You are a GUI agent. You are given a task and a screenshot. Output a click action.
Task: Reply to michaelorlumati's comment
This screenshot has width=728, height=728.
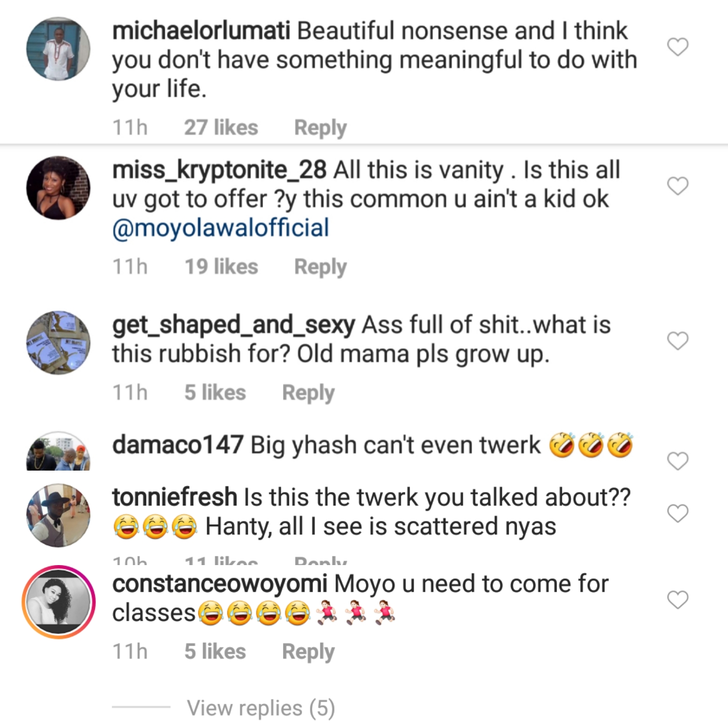[x=320, y=128]
